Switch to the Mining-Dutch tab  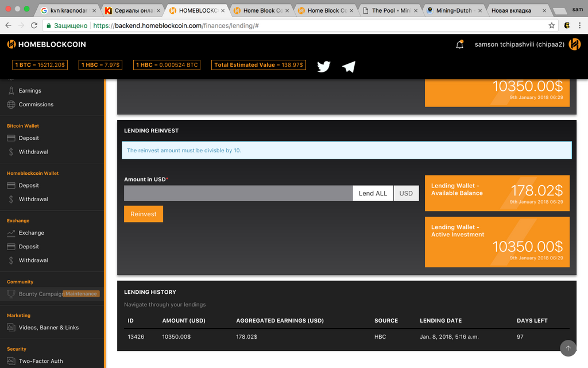click(x=454, y=10)
